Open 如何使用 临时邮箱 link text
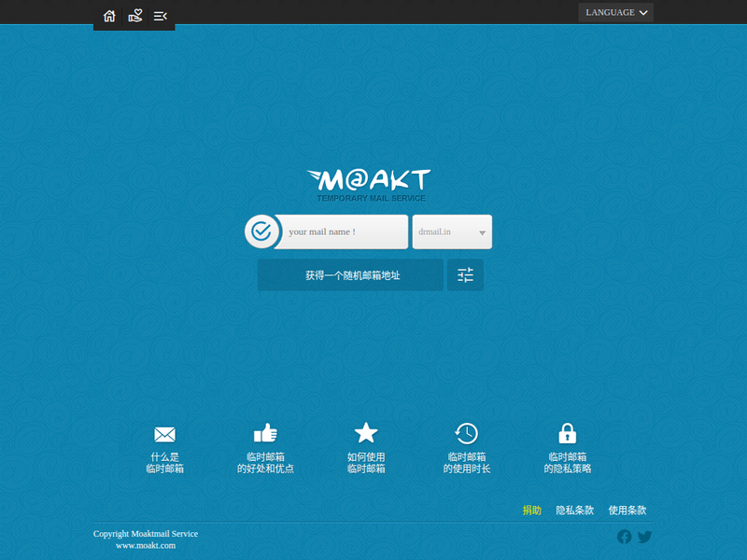Screen dimensions: 747x560 [x=366, y=463]
